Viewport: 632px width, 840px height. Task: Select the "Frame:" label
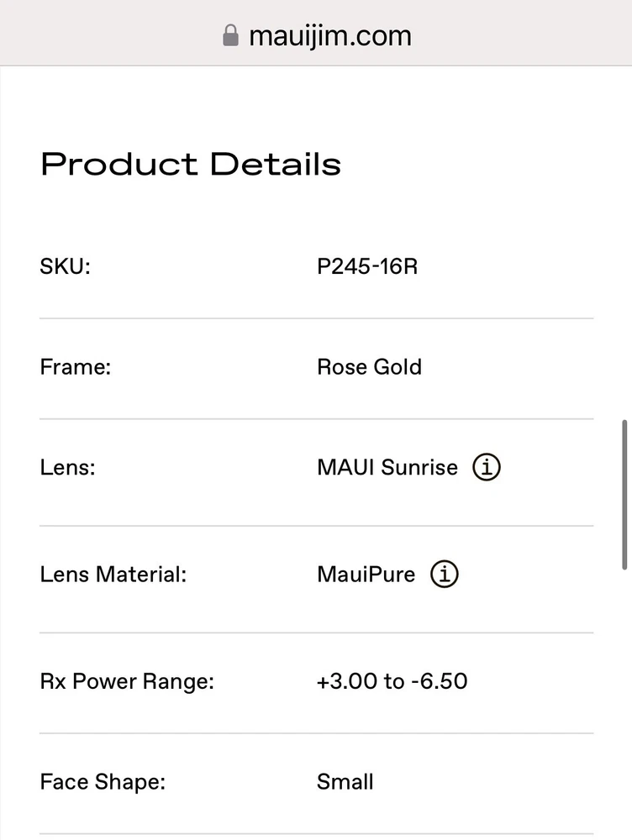76,367
